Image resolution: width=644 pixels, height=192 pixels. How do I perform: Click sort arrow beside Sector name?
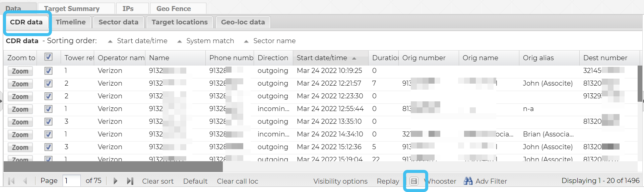tap(246, 41)
